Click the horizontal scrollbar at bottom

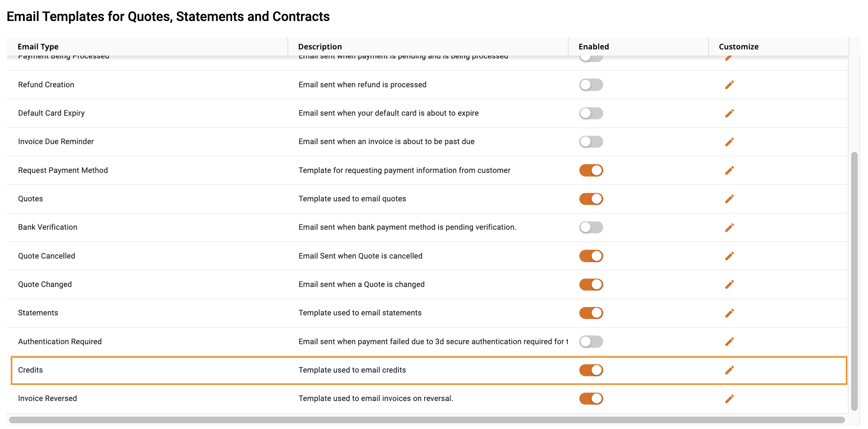click(x=427, y=420)
